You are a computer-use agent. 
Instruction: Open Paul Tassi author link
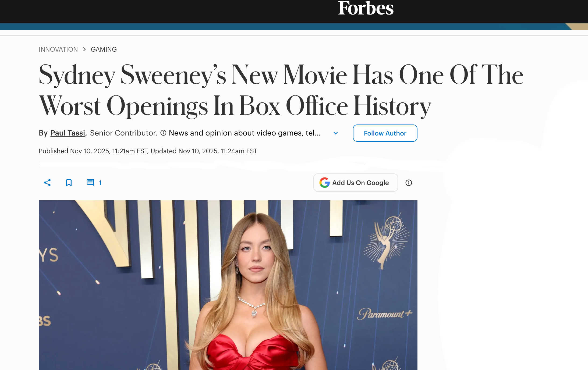coord(68,133)
